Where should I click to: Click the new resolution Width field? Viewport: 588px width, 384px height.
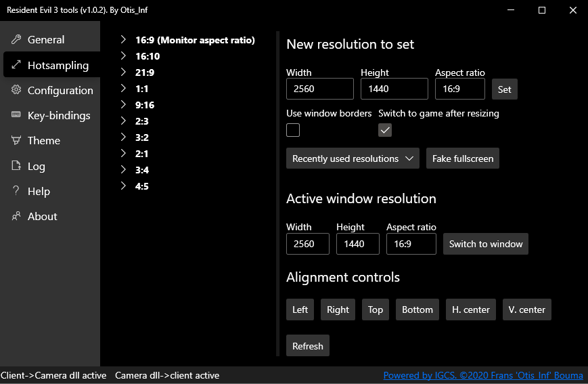coord(320,89)
